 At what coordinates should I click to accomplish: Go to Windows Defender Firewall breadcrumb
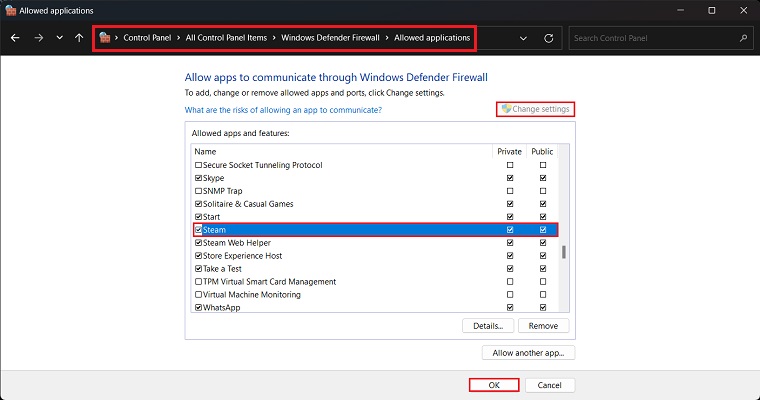328,38
